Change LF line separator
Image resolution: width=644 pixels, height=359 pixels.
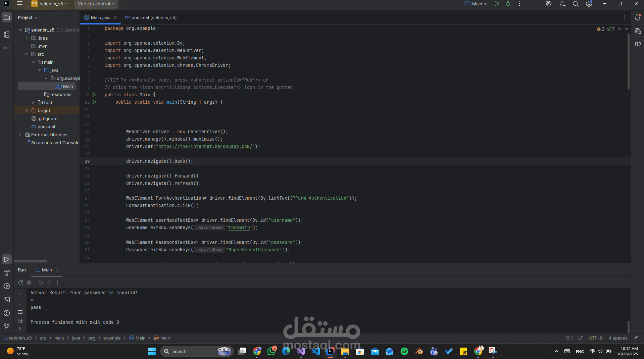(x=581, y=338)
